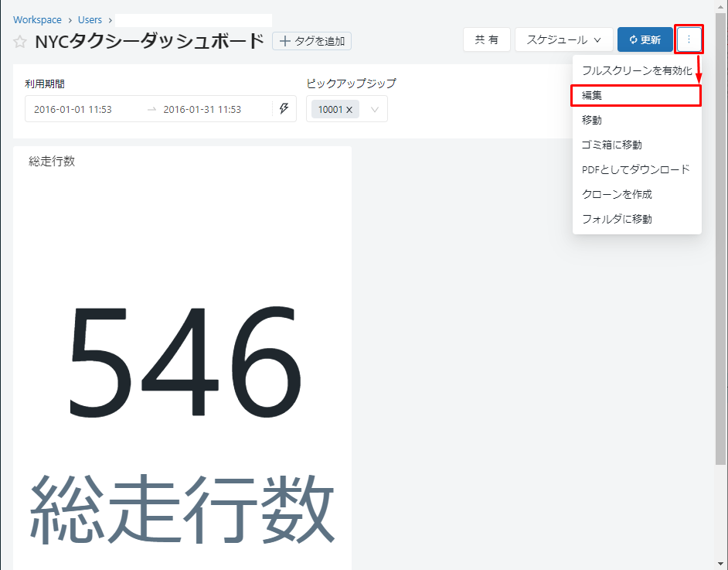
Task: Expand the スケジュール dropdown
Action: coord(563,40)
